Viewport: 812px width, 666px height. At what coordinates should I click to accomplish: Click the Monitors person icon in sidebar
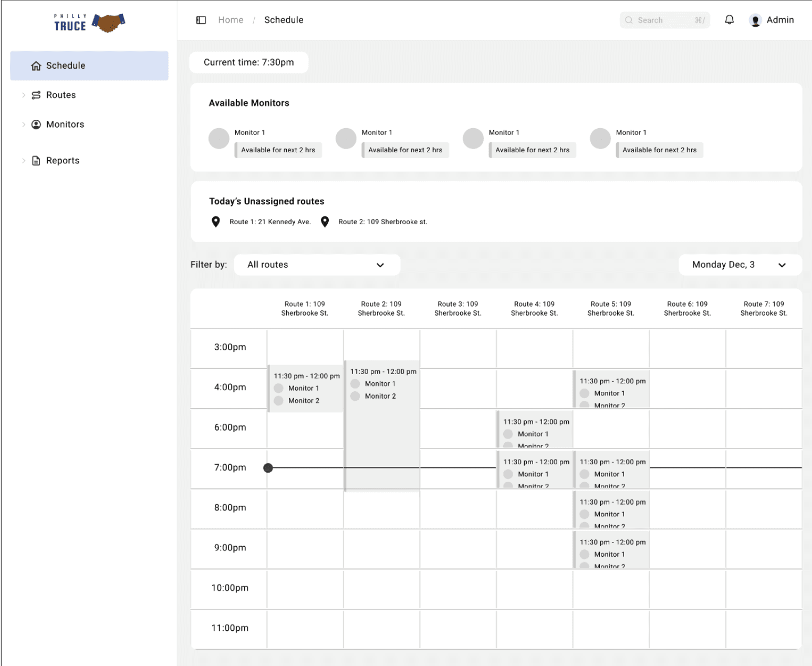tap(36, 124)
